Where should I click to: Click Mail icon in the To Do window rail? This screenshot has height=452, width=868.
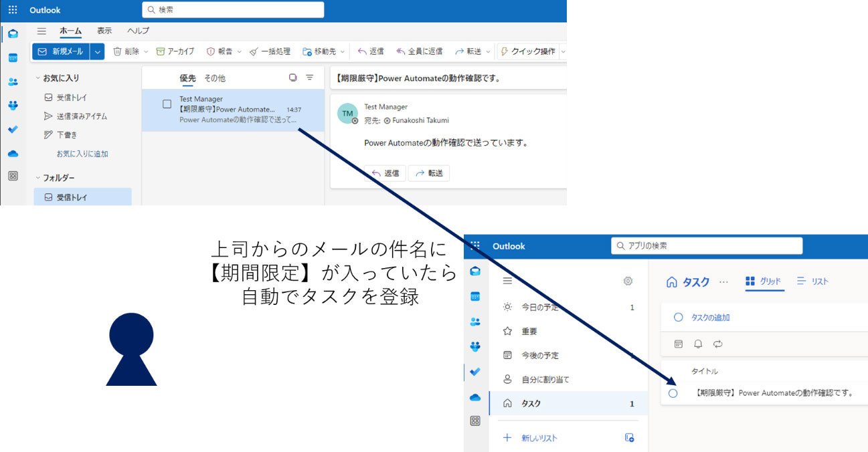(475, 271)
